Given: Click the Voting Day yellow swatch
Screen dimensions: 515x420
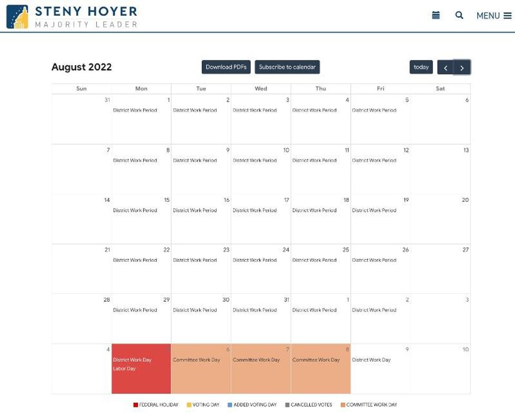Looking at the screenshot, I should coord(189,405).
